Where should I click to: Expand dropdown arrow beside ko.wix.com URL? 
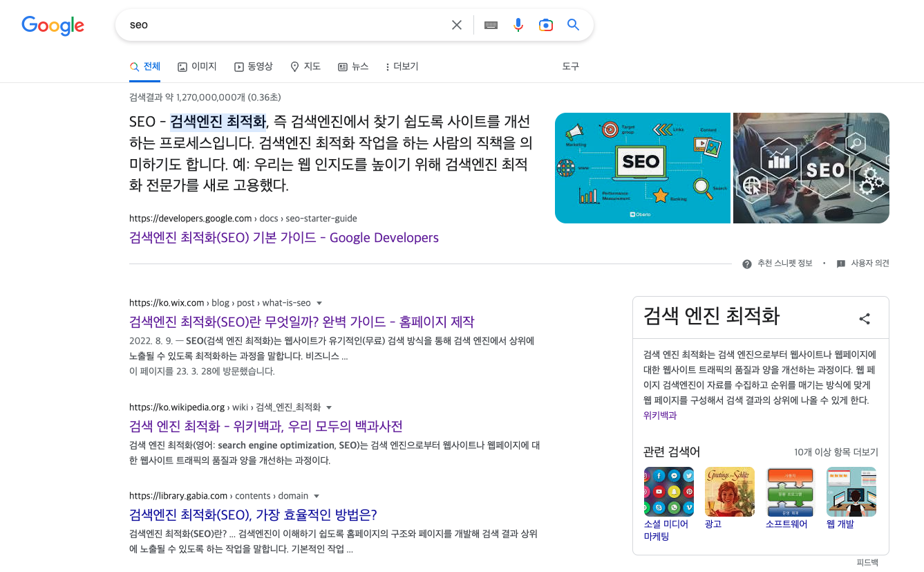tap(319, 303)
